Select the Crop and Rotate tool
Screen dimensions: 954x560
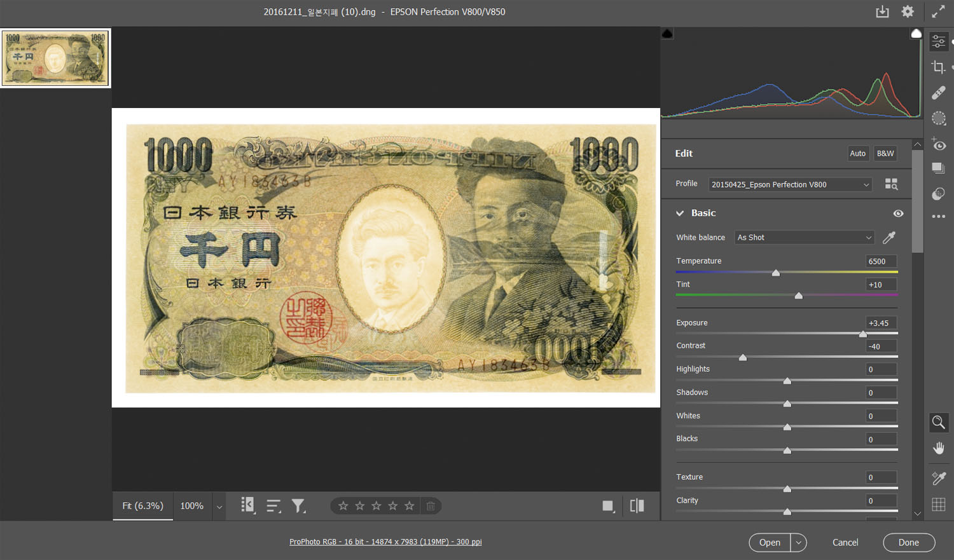[x=938, y=67]
